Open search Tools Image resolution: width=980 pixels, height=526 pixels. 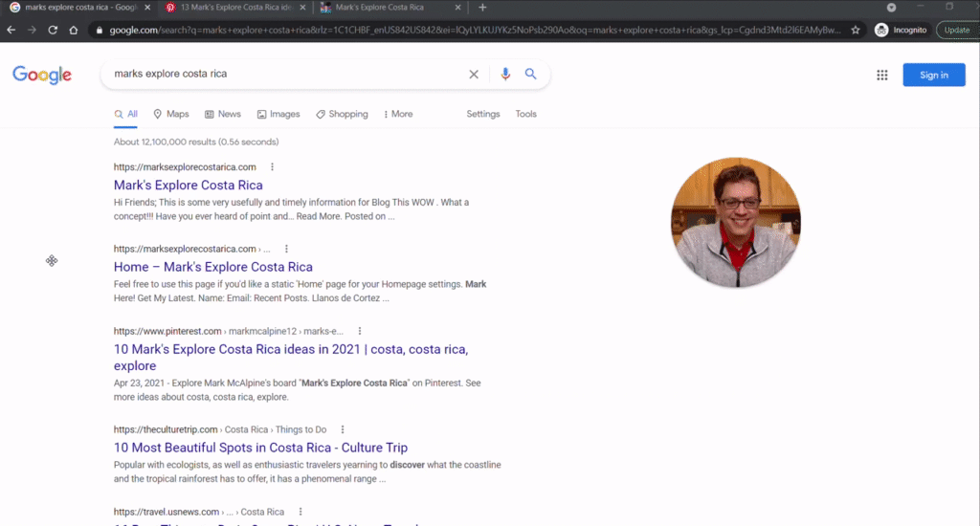pos(525,115)
